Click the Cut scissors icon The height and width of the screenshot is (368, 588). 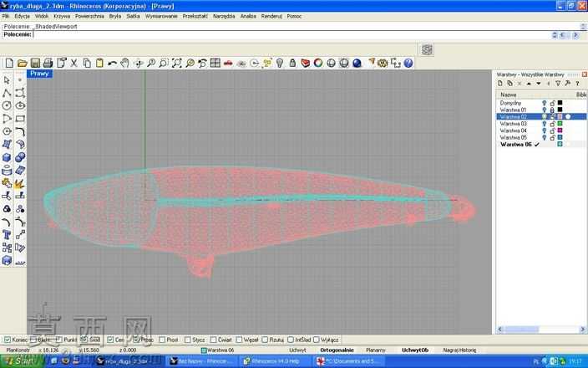coord(73,63)
